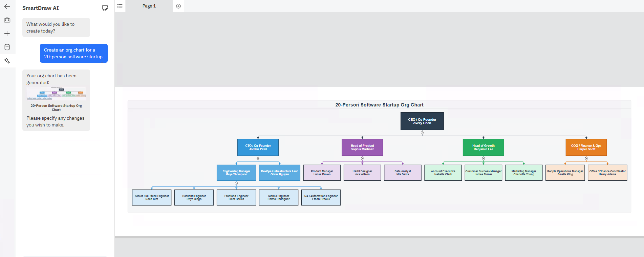This screenshot has height=257, width=644.
Task: Click the plus icon in left sidebar
Action: point(7,34)
